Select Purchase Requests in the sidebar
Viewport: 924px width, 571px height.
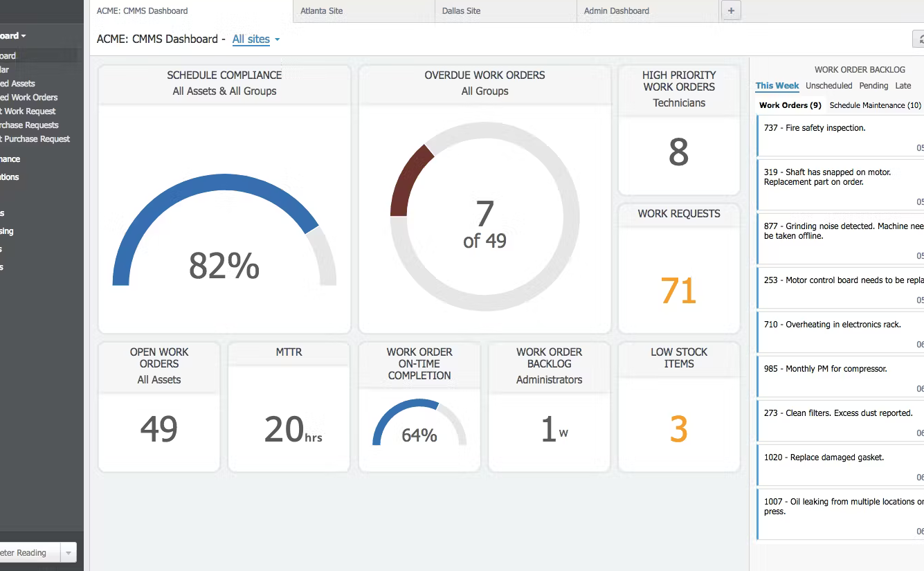click(30, 125)
